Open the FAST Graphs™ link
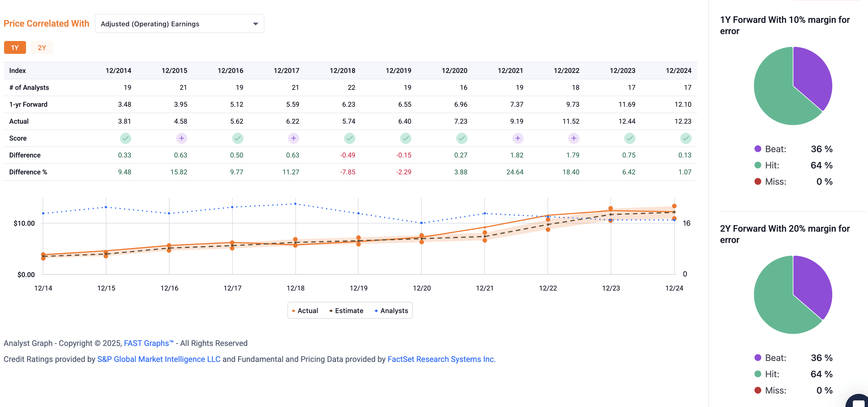 click(x=149, y=343)
